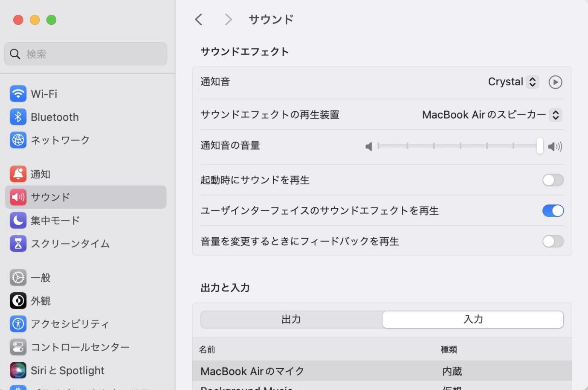Click the Wi-Fi label in sidebar
Screen dimensions: 588x390
[x=44, y=94]
